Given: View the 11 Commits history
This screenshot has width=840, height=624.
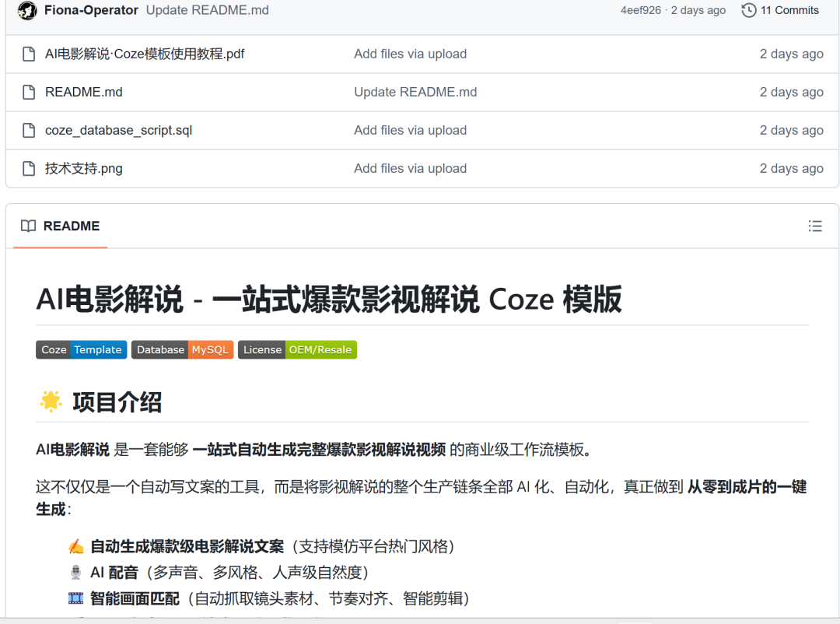Looking at the screenshot, I should pos(789,10).
